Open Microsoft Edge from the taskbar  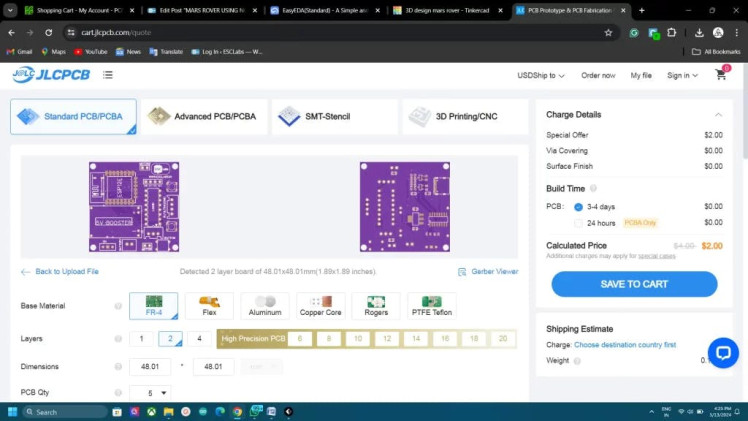220,412
